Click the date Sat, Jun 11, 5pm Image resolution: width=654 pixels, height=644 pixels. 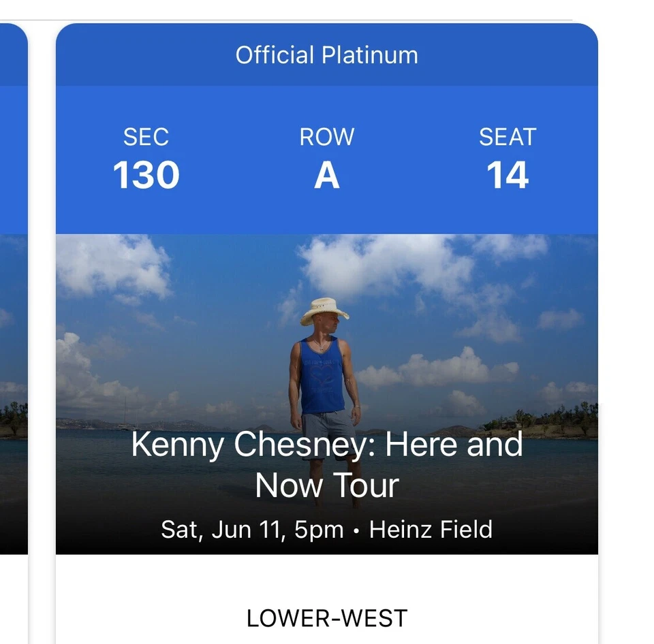252,529
